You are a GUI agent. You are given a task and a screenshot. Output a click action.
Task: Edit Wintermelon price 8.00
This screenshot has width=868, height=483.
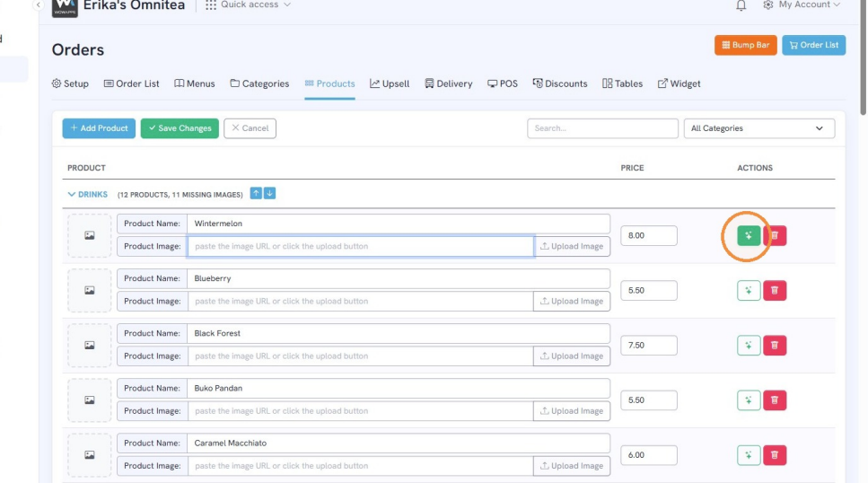(649, 235)
